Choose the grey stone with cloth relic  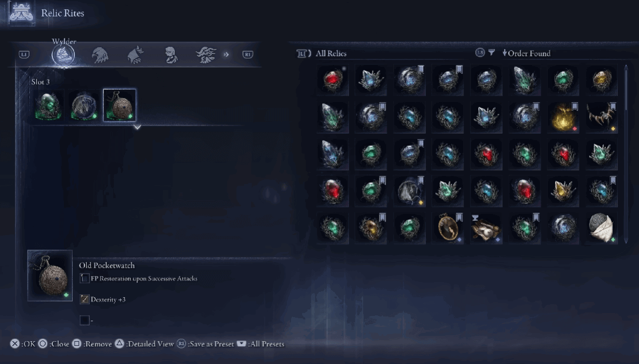(601, 228)
